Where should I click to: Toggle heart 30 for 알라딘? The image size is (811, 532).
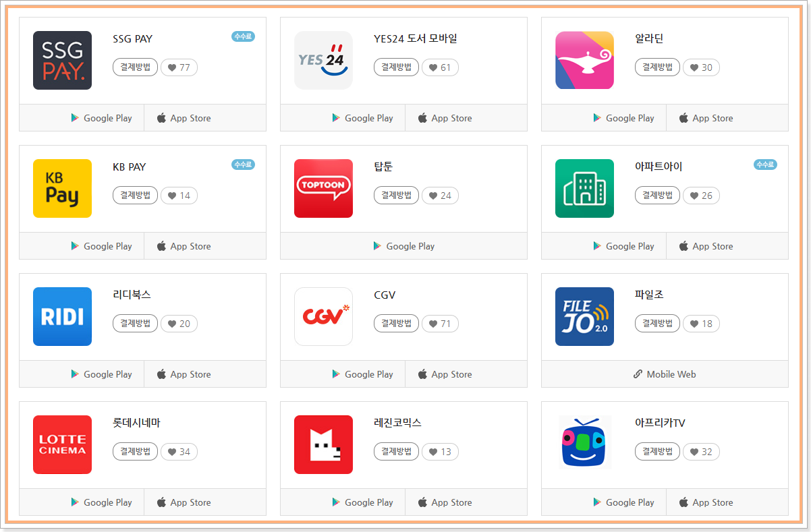701,67
